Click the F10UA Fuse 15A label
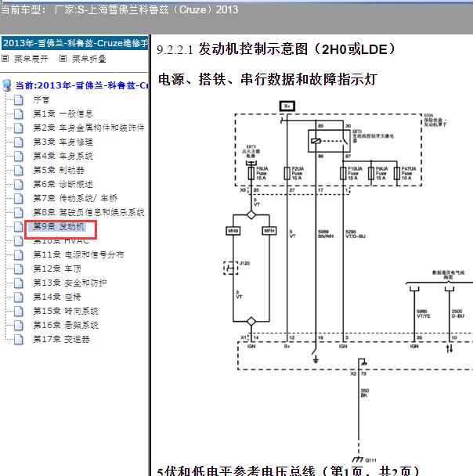473x476 pixels. [x=355, y=173]
